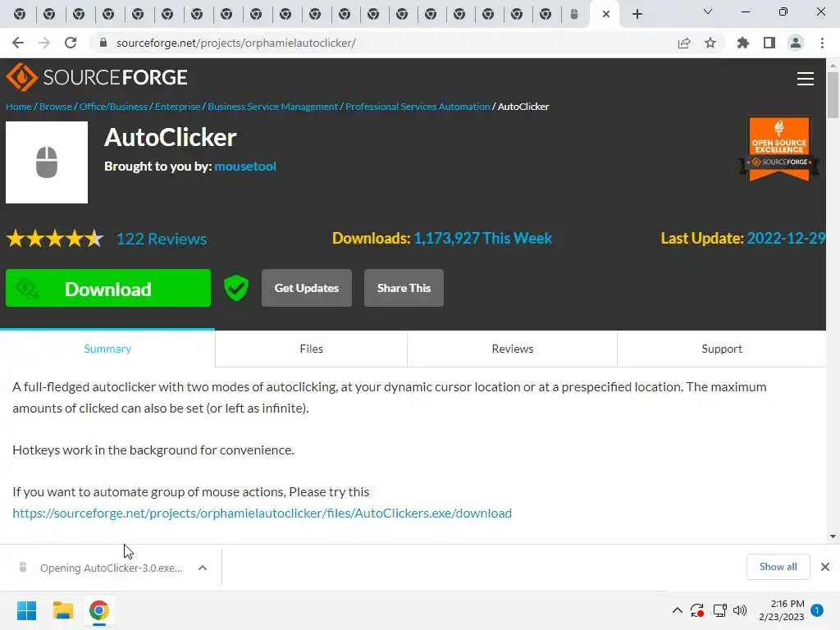
Task: Open the tab search dropdown arrow
Action: click(708, 11)
